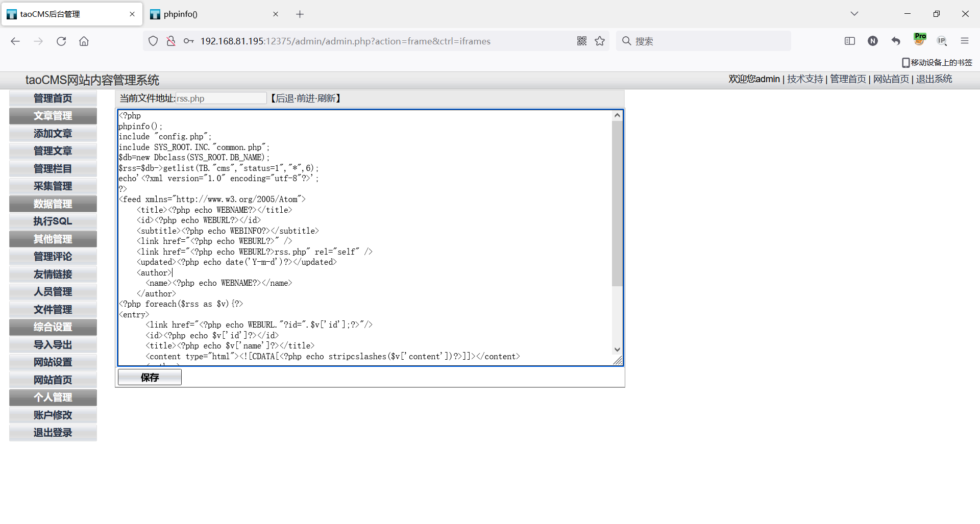Click the search magnifier icon
This screenshot has height=524, width=980.
[x=627, y=41]
